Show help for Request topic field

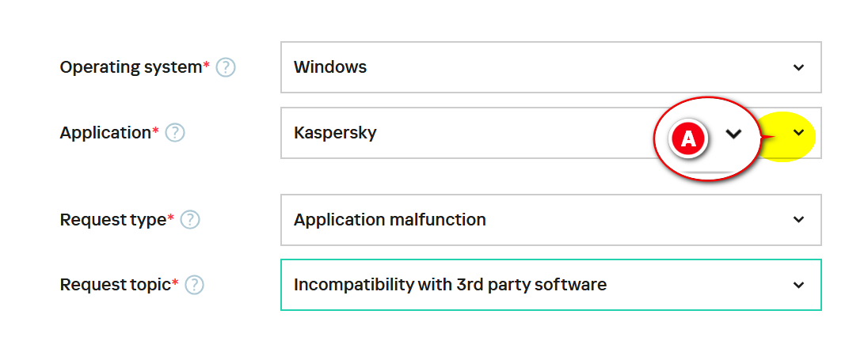tap(194, 285)
